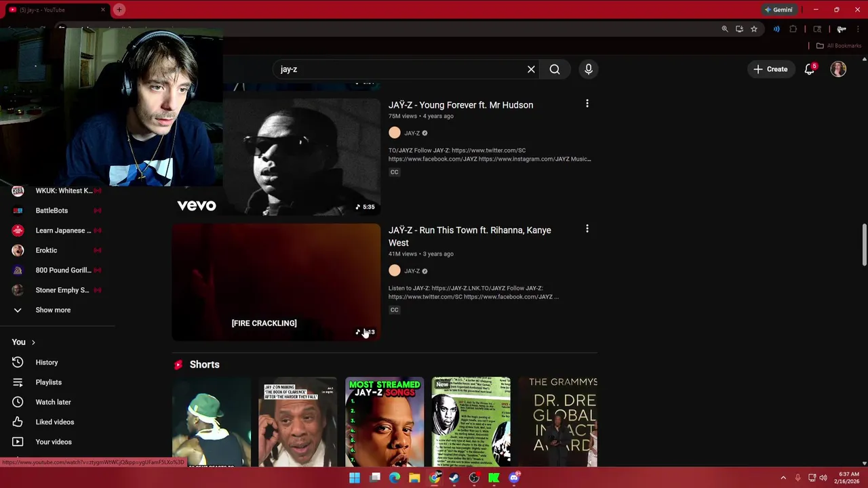Image resolution: width=868 pixels, height=488 pixels.
Task: Expand the You section chevron
Action: pos(33,342)
